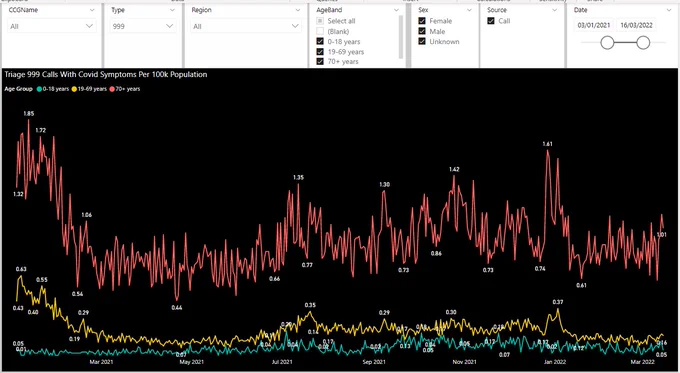
Task: Click the 1.72 data label
Action: click(40, 130)
